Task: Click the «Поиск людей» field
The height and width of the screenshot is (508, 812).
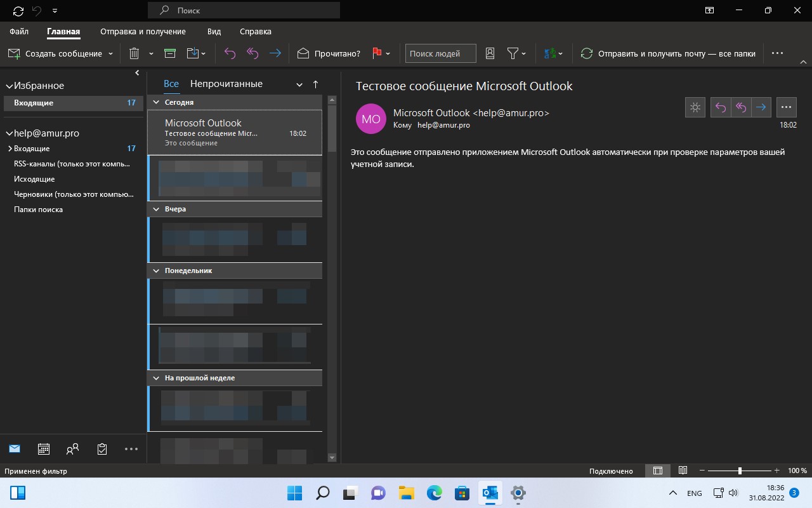Action: coord(441,54)
